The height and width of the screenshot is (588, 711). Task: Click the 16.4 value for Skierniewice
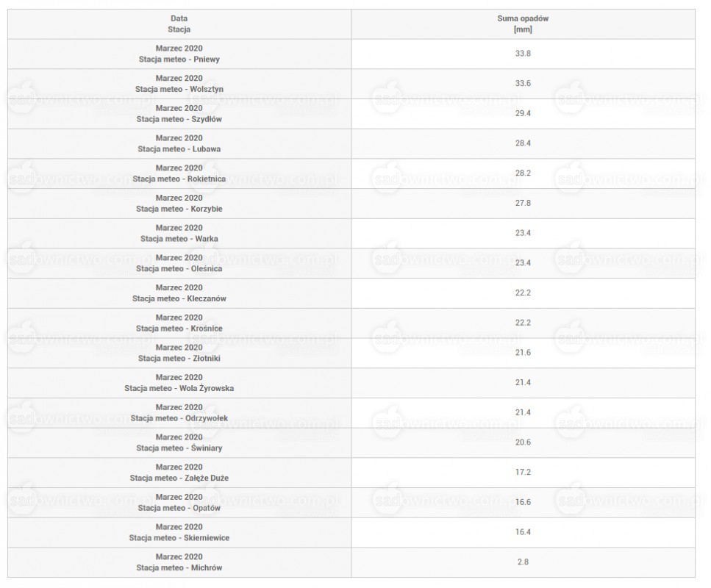(523, 532)
